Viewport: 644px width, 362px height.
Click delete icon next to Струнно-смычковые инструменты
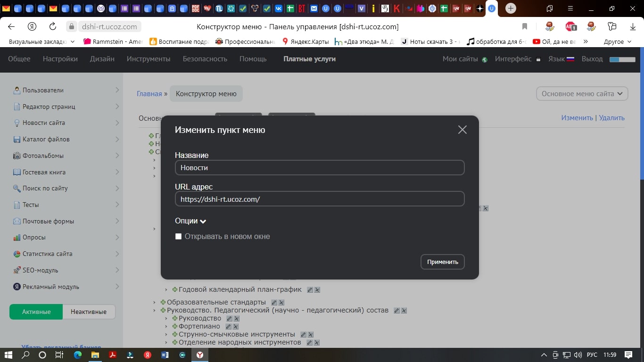click(x=311, y=335)
